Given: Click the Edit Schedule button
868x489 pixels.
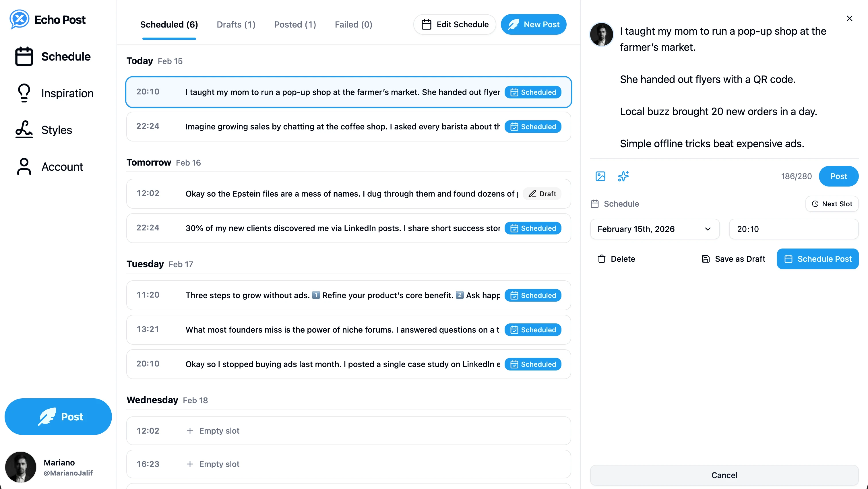Looking at the screenshot, I should [455, 25].
